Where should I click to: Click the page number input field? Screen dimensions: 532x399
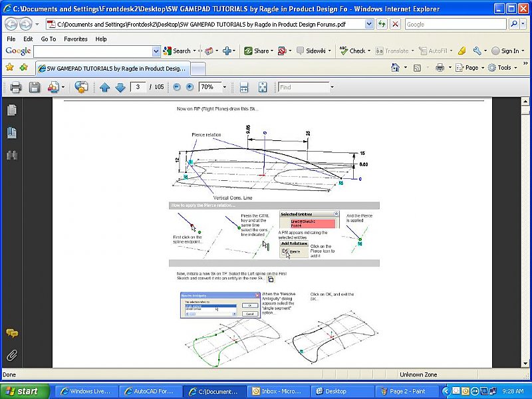coord(138,87)
